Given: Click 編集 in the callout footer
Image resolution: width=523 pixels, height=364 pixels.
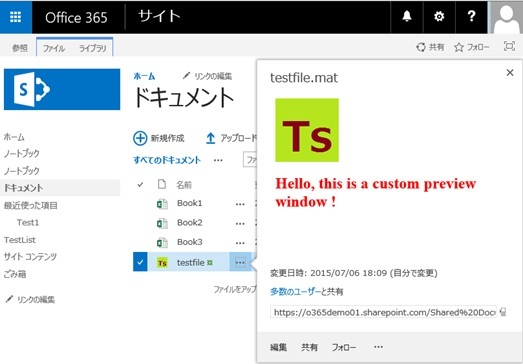Looking at the screenshot, I should coord(279,347).
